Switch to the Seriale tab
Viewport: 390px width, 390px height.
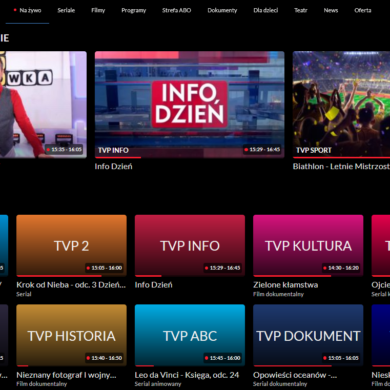(x=66, y=10)
